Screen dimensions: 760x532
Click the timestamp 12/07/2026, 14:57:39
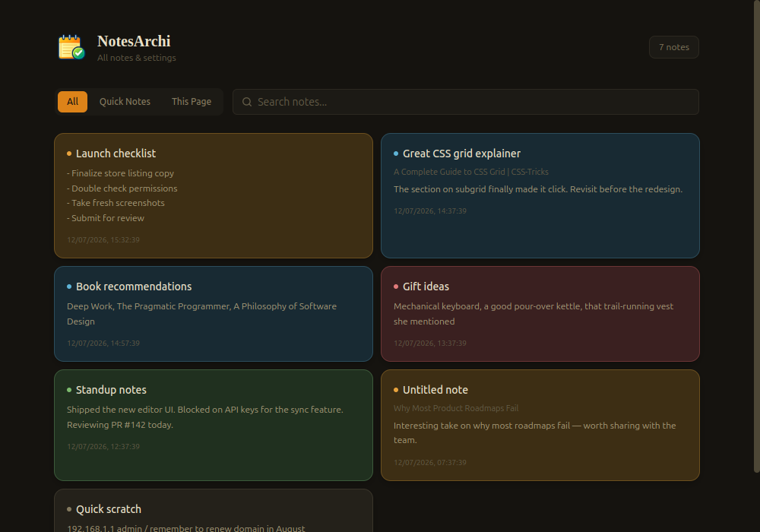103,344
